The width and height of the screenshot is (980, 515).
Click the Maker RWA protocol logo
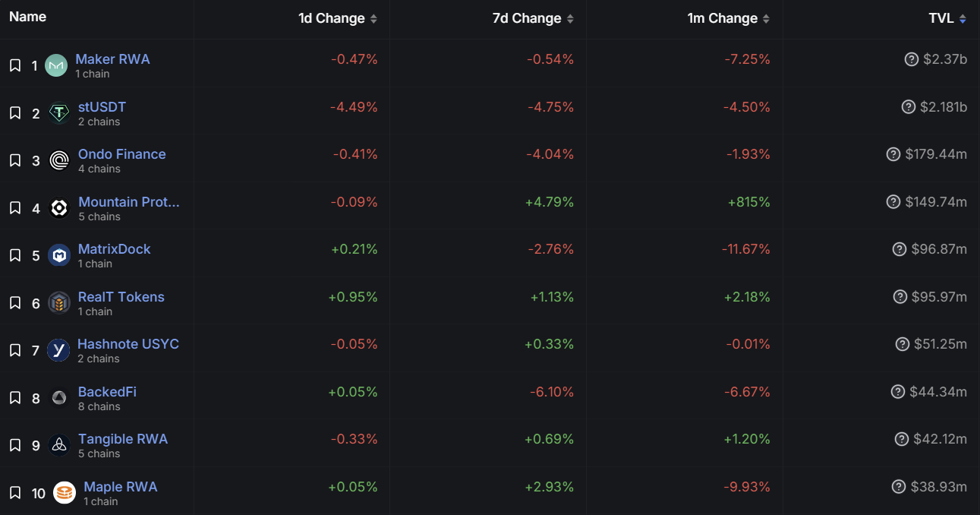tap(56, 66)
